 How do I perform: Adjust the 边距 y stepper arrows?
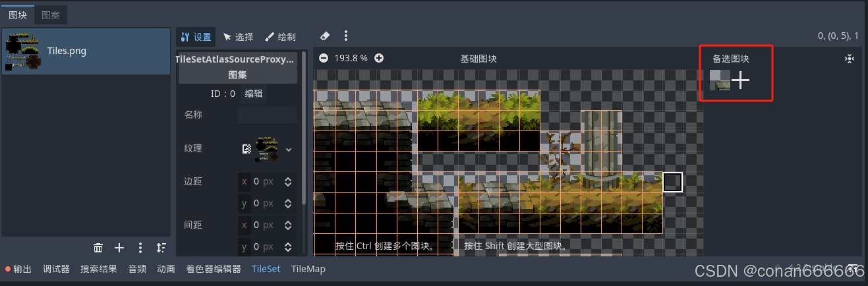(288, 204)
